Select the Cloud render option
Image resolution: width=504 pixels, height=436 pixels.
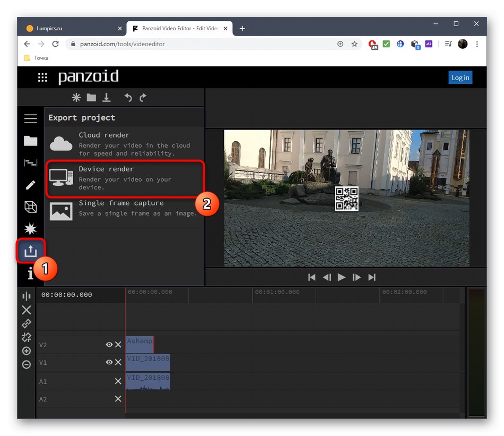[x=125, y=144]
